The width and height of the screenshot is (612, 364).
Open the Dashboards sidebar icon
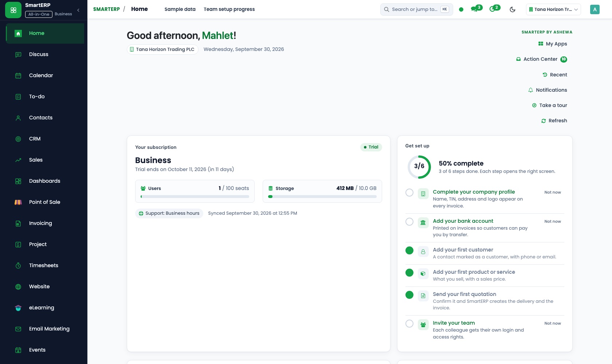pos(18,181)
